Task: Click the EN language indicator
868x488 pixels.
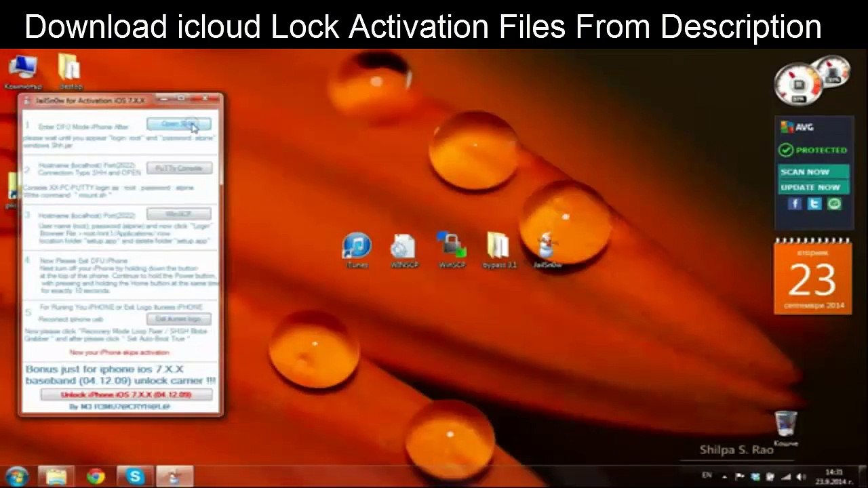Action: [708, 476]
